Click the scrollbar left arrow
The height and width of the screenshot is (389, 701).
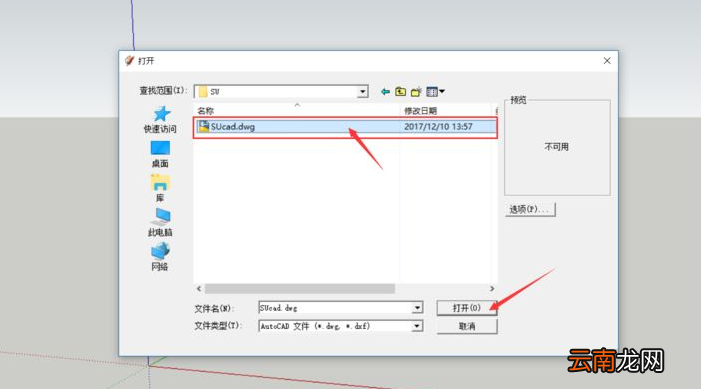point(199,289)
